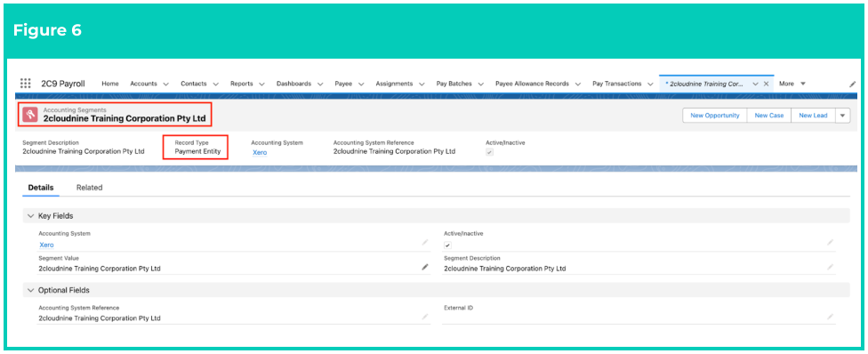Open more actions dropdown beside New Lead

[842, 116]
